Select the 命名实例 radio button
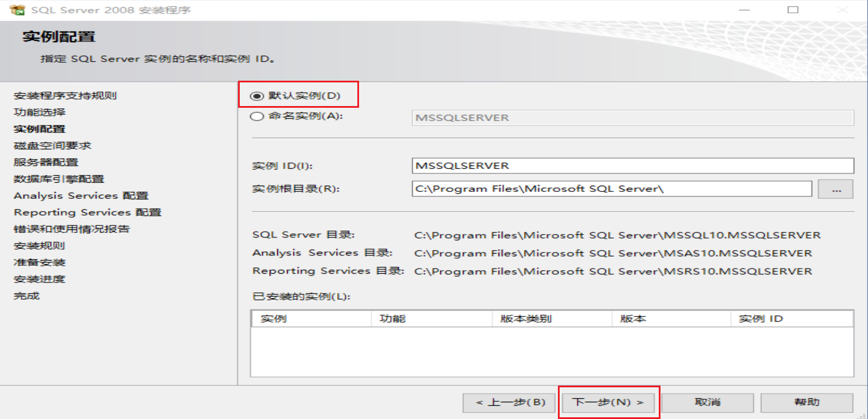Image resolution: width=868 pixels, height=419 pixels. click(x=256, y=117)
